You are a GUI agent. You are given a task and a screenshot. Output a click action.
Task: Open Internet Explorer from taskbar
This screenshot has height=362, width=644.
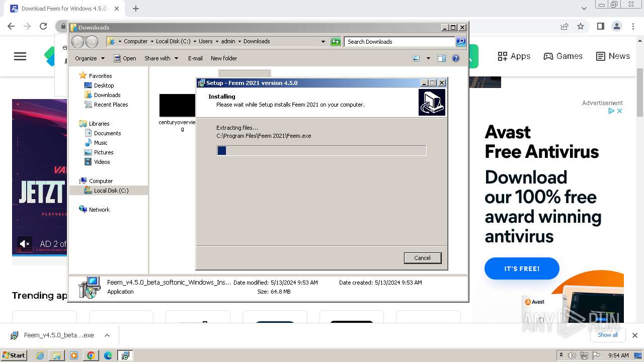point(40,355)
